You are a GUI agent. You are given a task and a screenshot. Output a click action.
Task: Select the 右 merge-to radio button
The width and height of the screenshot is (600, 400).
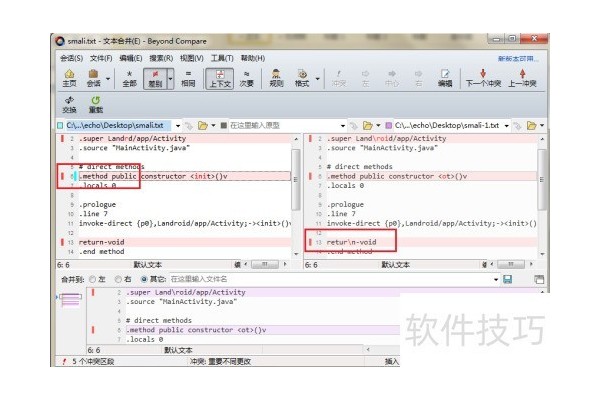coord(118,279)
